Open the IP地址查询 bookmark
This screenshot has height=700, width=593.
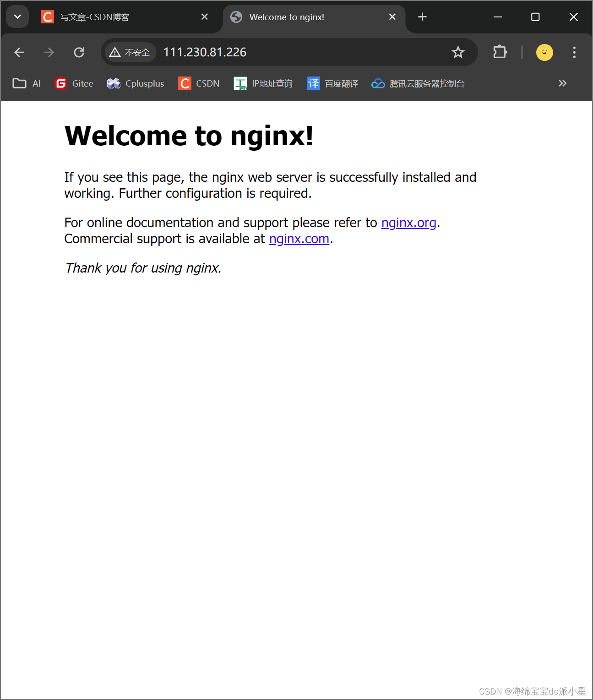tap(263, 83)
